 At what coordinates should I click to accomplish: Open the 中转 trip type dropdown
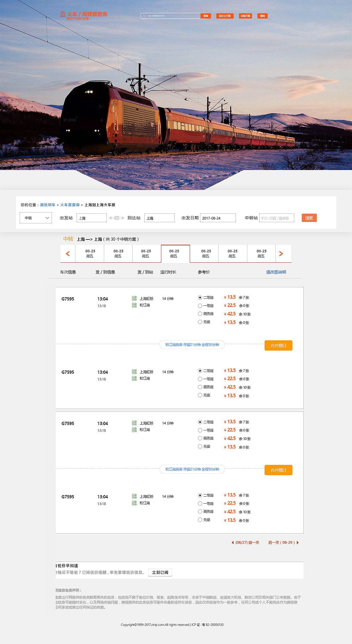click(x=36, y=218)
